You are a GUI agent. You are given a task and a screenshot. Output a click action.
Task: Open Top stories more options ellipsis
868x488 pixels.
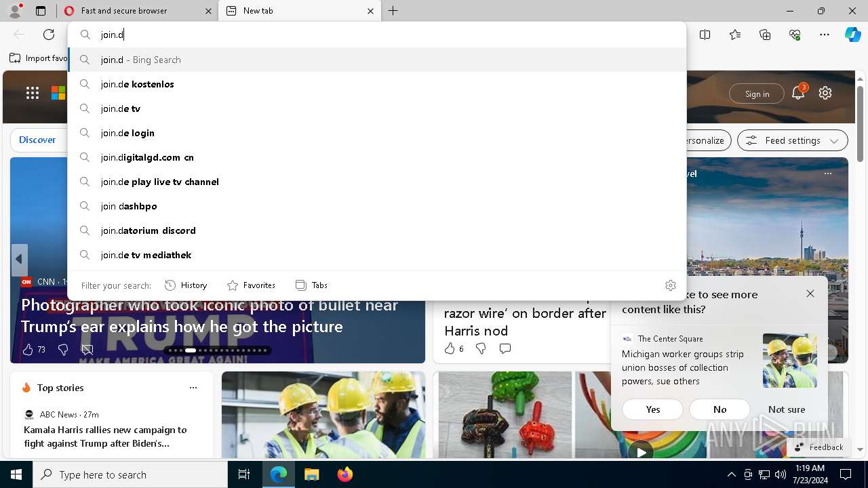click(x=193, y=388)
